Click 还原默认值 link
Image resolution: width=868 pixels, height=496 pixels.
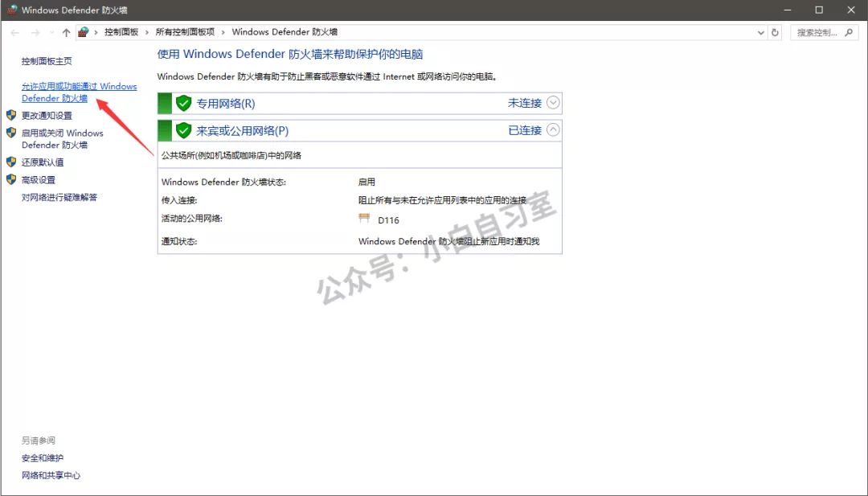(x=43, y=162)
